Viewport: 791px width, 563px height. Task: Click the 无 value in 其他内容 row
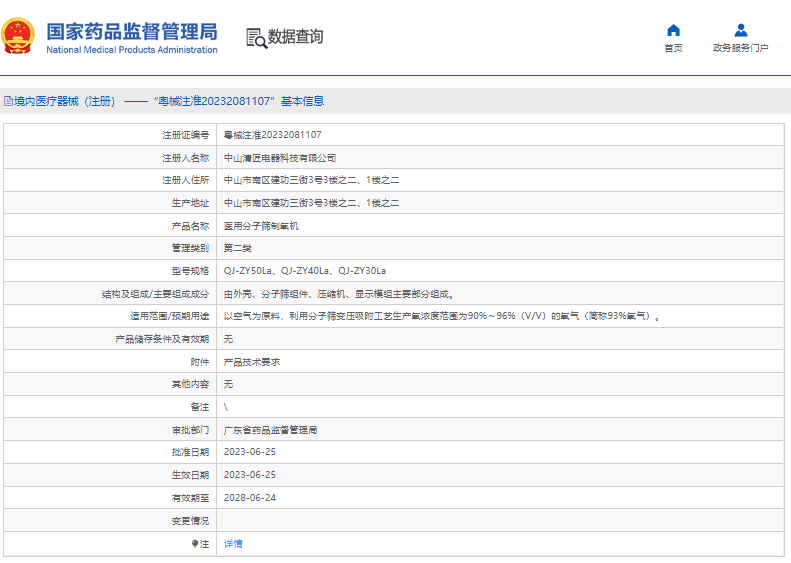[228, 384]
